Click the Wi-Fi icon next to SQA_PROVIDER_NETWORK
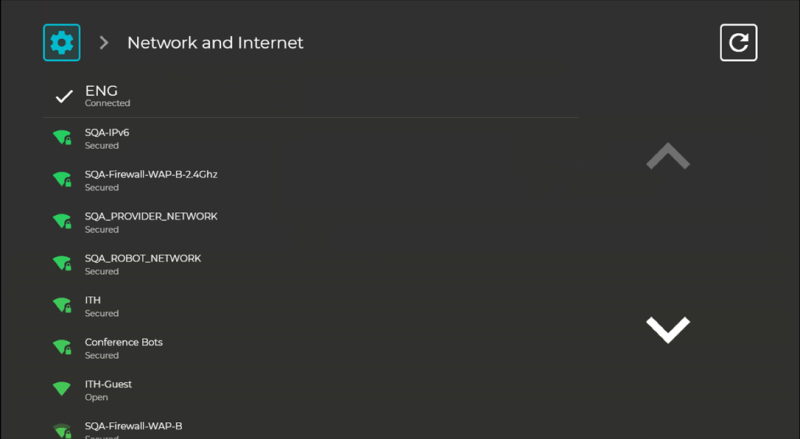This screenshot has height=439, width=800. (62, 222)
